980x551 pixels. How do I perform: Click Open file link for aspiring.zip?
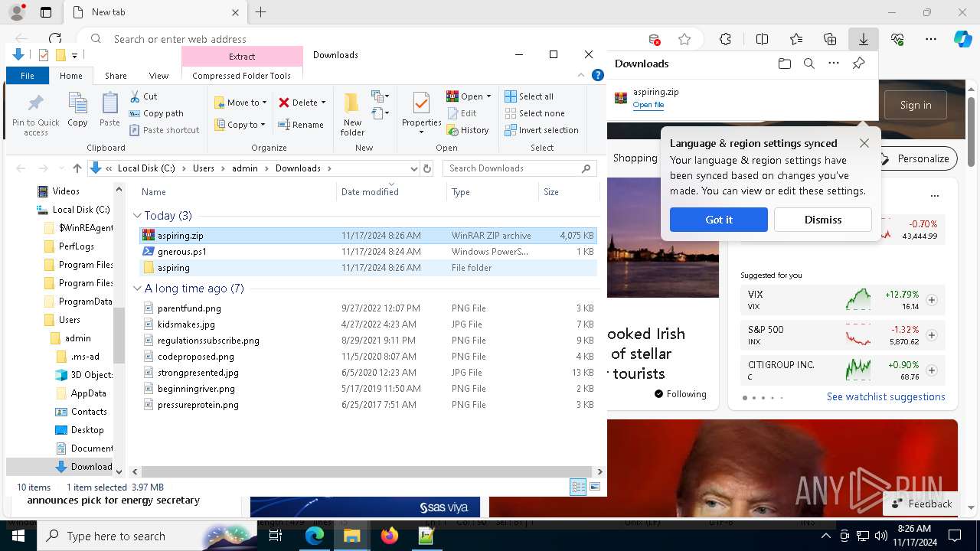click(x=648, y=105)
